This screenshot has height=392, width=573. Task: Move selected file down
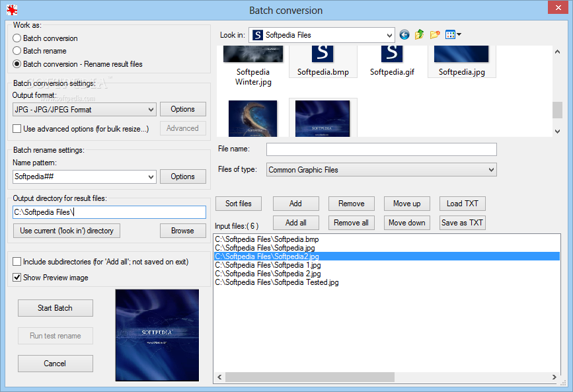tap(406, 223)
